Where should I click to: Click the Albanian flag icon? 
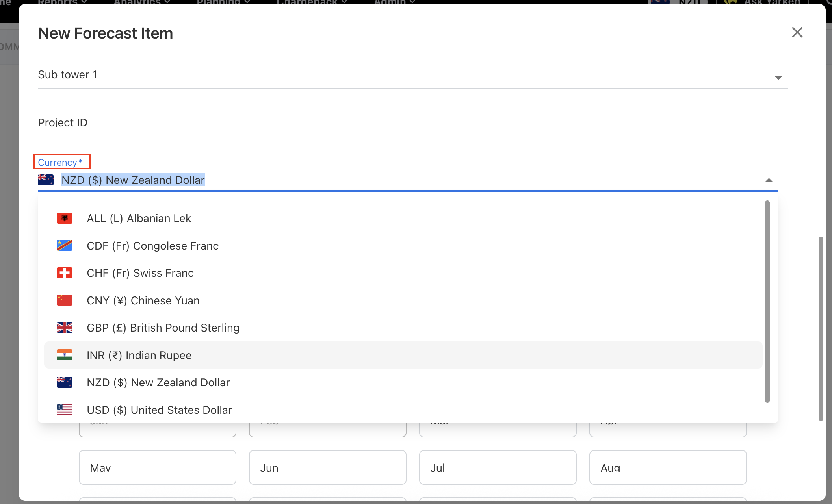coord(64,218)
